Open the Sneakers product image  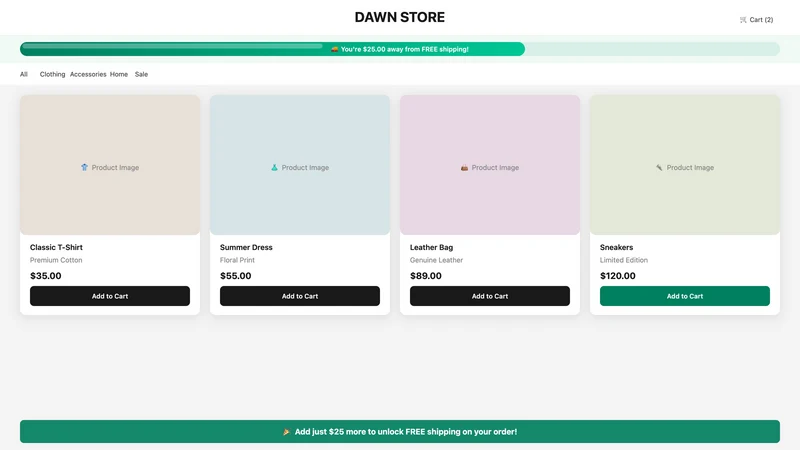click(x=685, y=165)
